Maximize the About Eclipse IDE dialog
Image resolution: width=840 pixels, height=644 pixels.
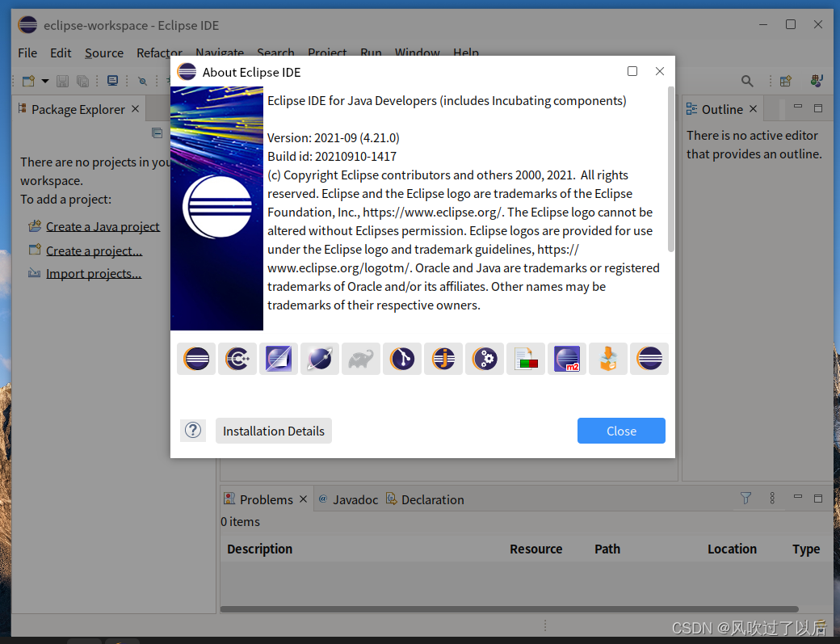pyautogui.click(x=632, y=71)
